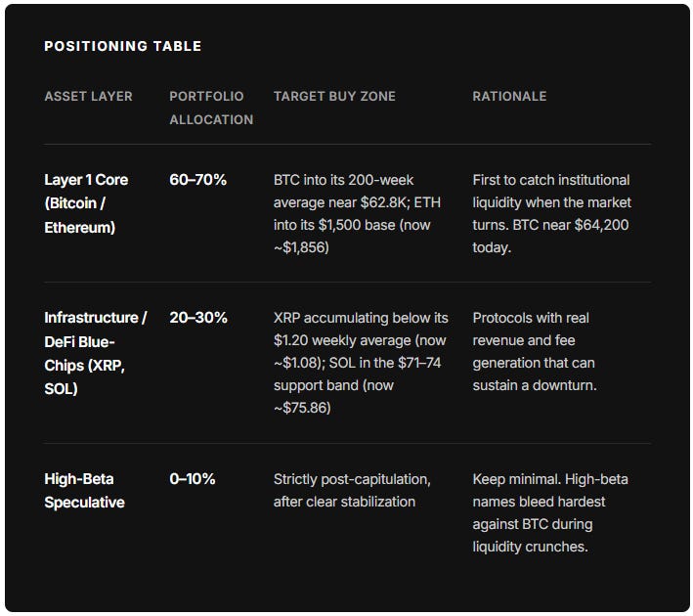Select the Layer 1 Core row label
Screen dimensions: 693x616
pos(86,203)
